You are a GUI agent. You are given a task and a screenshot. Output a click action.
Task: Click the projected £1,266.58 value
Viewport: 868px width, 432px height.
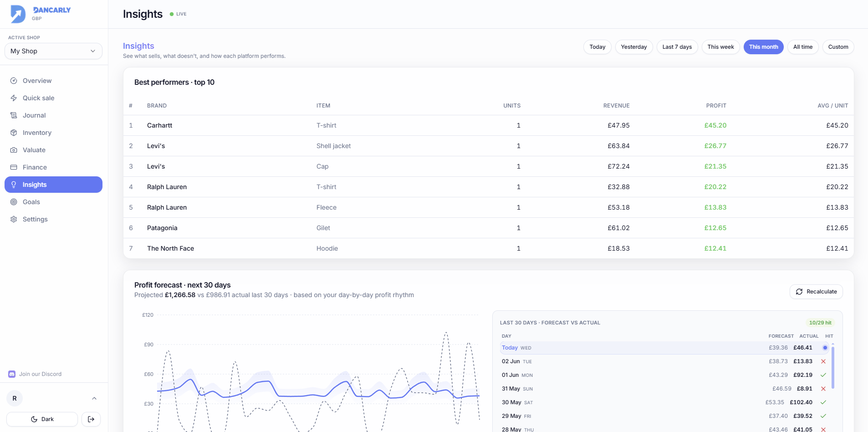point(180,295)
